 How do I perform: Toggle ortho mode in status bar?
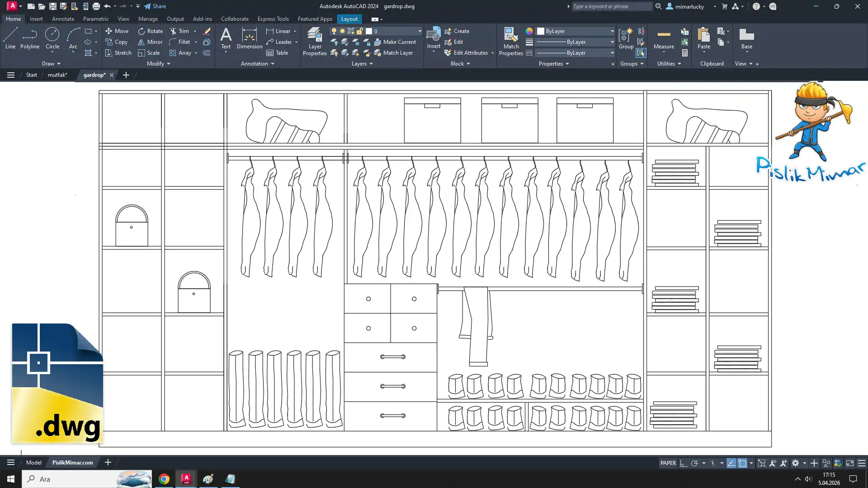684,463
